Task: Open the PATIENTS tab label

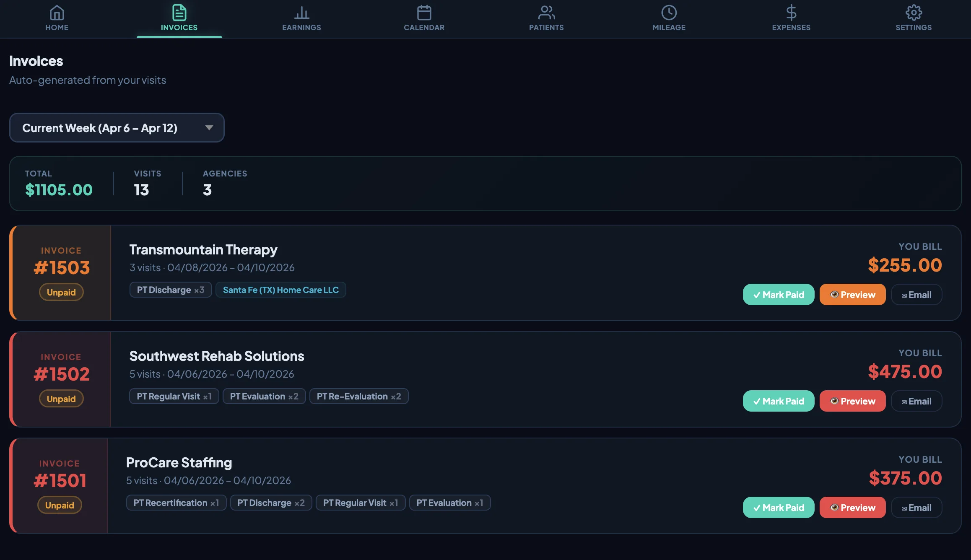Action: (x=546, y=28)
